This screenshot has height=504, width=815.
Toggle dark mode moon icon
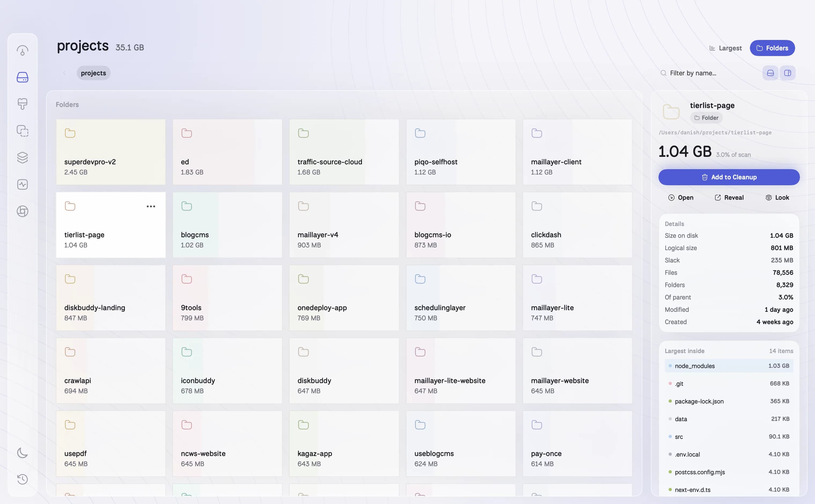(x=22, y=453)
